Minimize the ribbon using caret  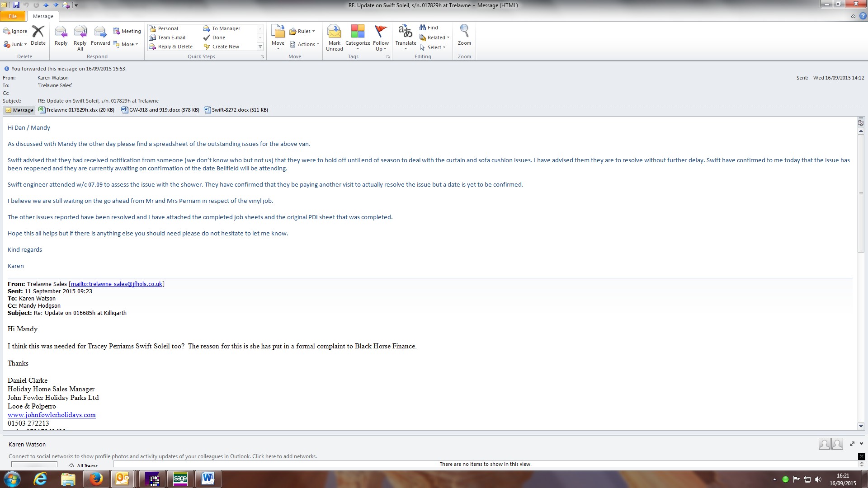[853, 16]
